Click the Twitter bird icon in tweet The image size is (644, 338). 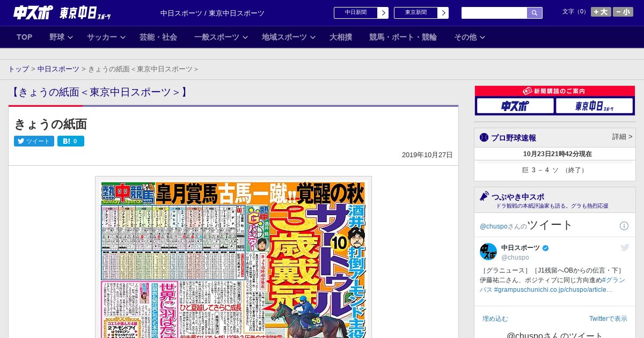(x=625, y=247)
